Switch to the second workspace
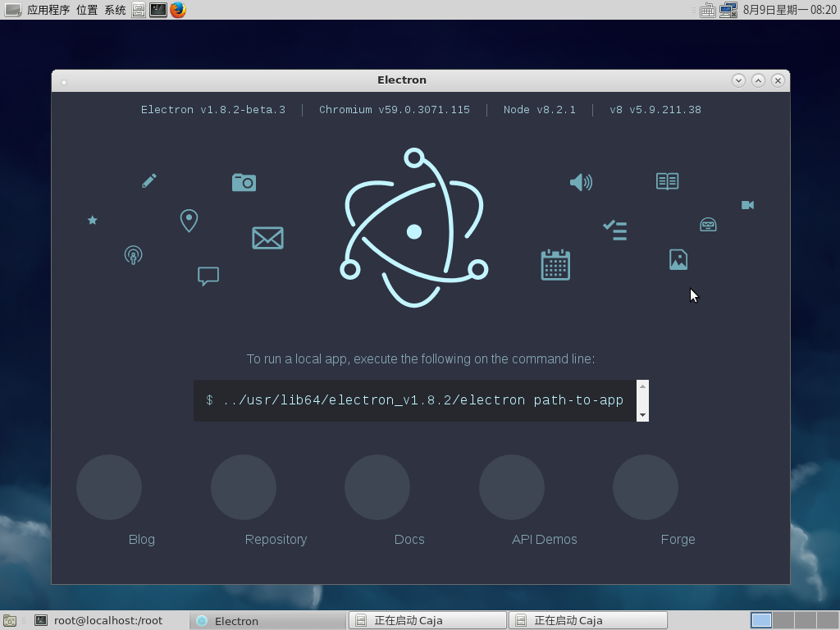Screen dimensions: 840x630 click(783, 620)
